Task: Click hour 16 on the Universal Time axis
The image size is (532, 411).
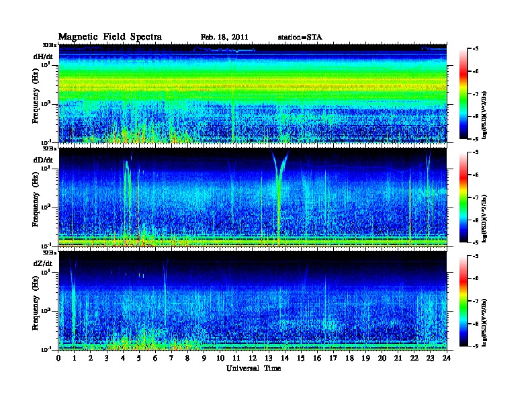Action: click(317, 359)
